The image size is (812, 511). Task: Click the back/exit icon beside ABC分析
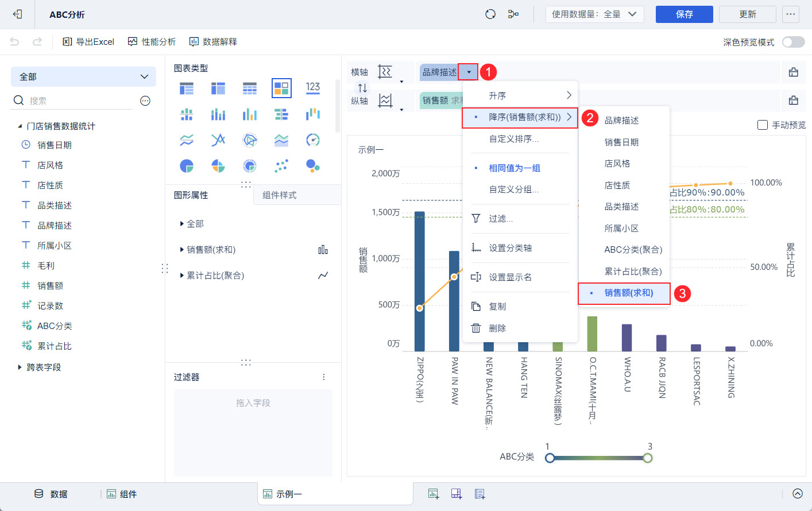click(17, 14)
